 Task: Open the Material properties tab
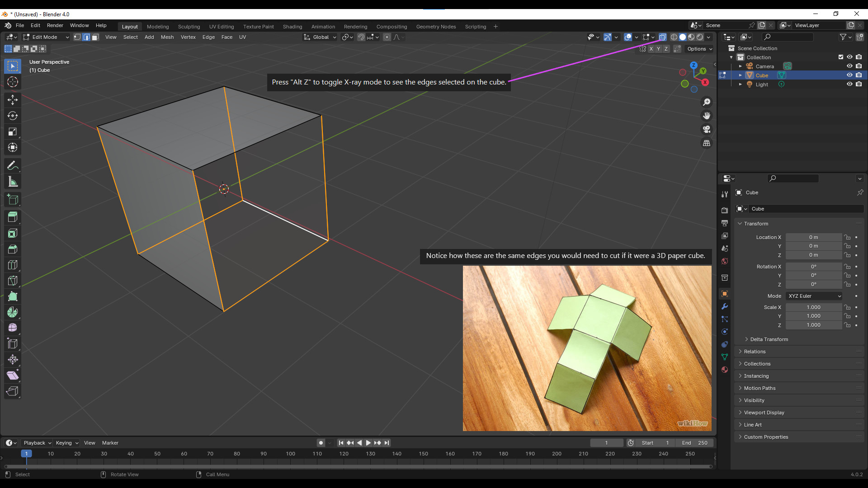(725, 370)
